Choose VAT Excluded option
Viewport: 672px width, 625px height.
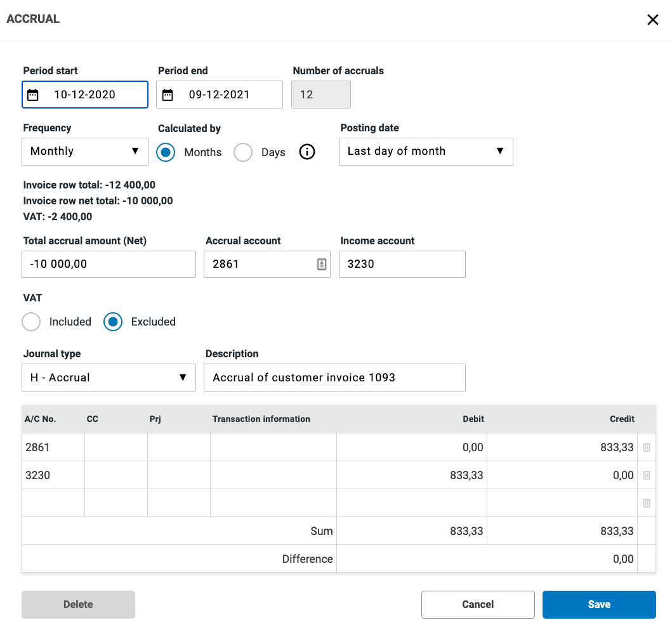point(114,322)
